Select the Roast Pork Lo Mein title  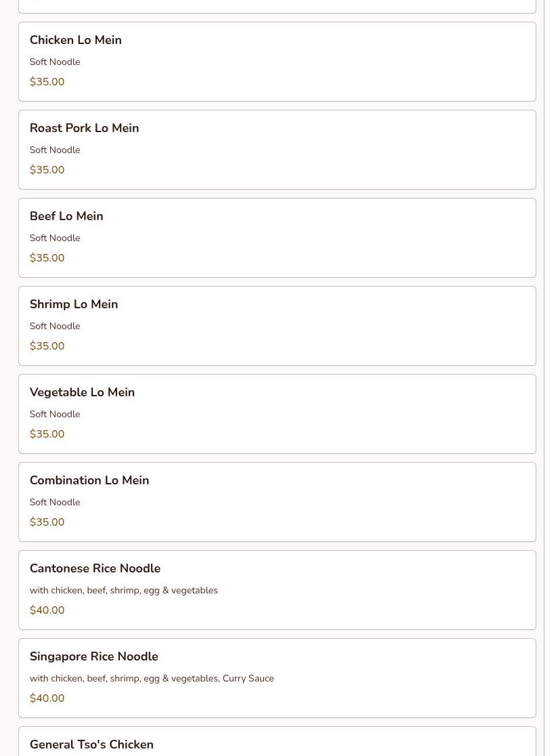(x=84, y=129)
